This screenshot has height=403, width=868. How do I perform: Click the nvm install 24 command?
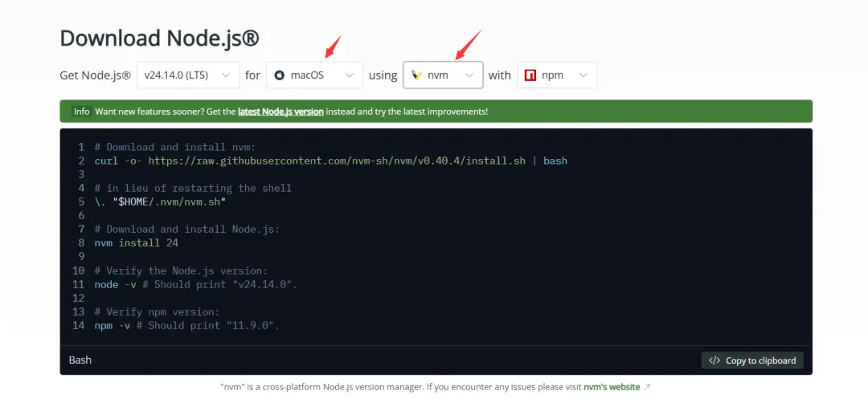(136, 242)
